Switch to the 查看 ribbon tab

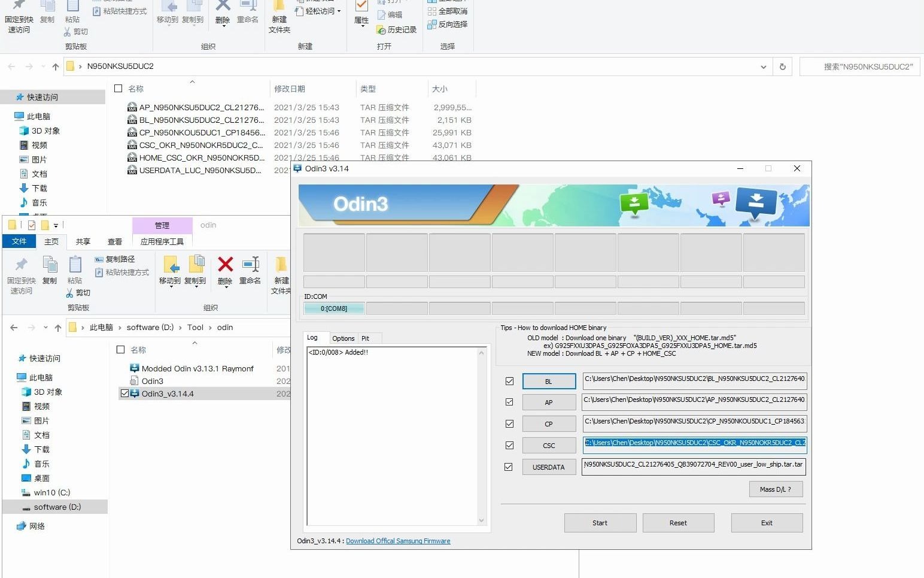115,241
